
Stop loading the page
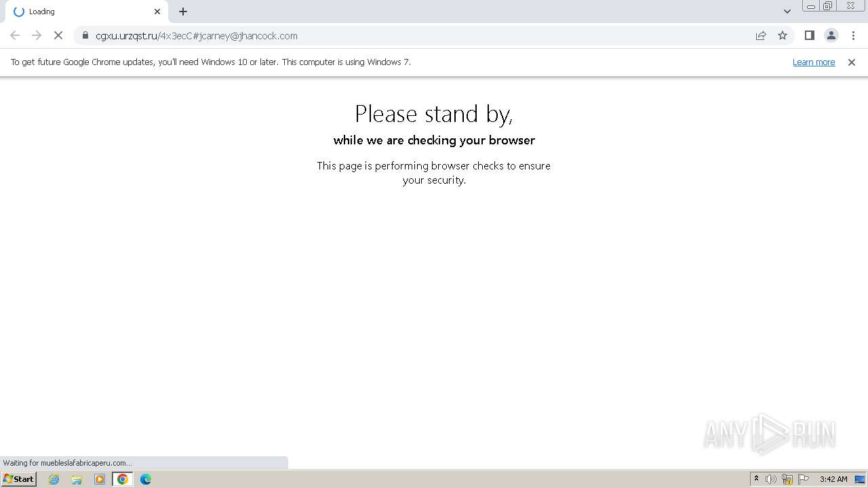point(58,35)
